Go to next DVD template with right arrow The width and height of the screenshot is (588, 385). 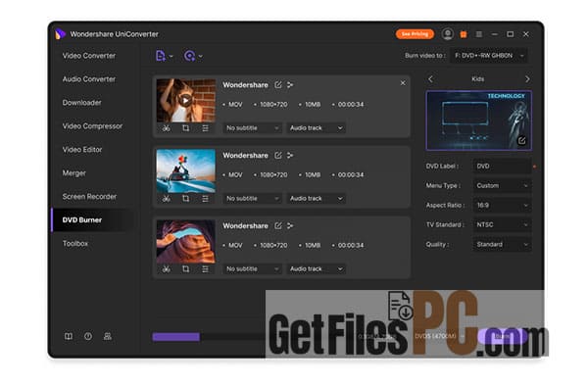point(527,79)
